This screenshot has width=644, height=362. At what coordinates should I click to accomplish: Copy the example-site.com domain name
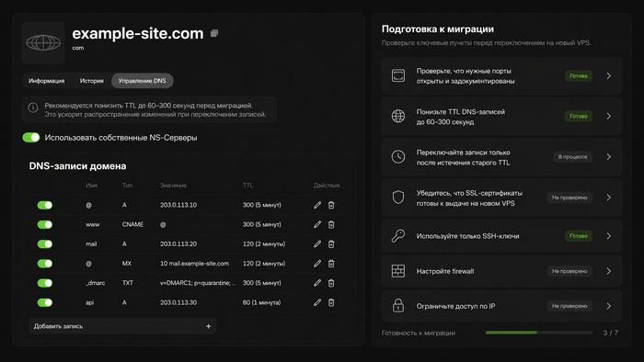(214, 33)
